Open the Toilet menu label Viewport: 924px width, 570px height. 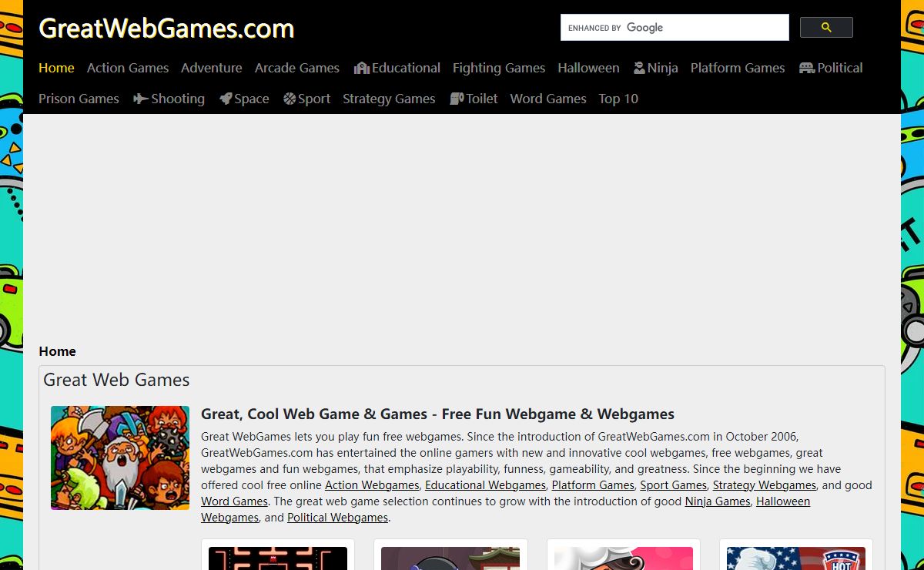pyautogui.click(x=482, y=99)
